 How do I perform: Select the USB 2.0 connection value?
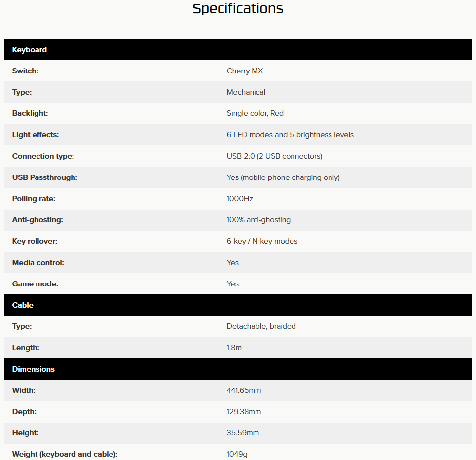[x=274, y=156]
